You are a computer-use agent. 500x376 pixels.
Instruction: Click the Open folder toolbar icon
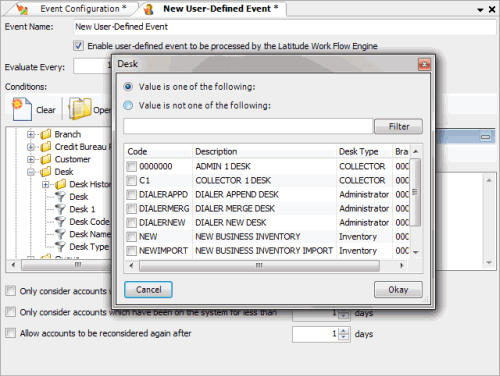[x=80, y=109]
